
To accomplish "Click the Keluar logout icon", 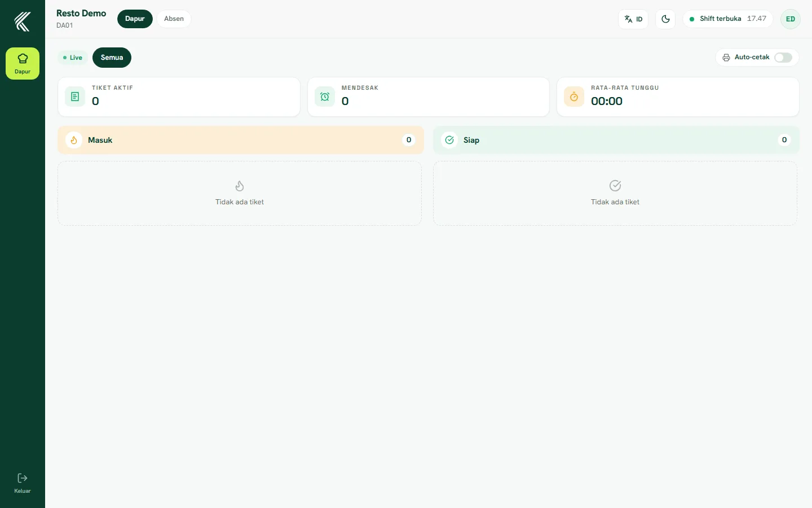I will pyautogui.click(x=23, y=478).
